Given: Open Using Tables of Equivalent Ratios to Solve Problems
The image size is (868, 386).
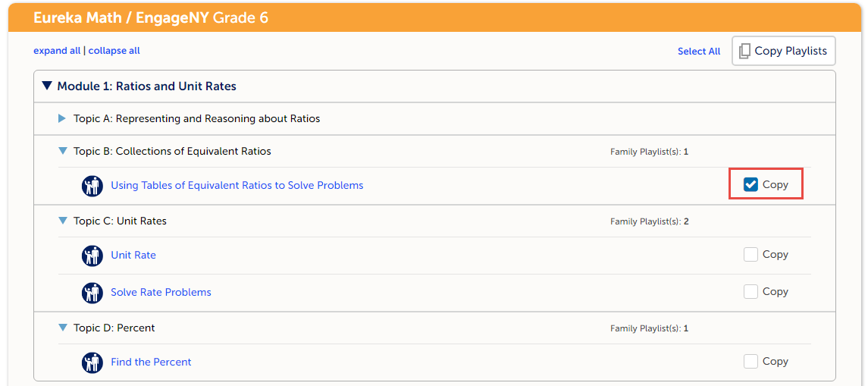Looking at the screenshot, I should coord(237,186).
